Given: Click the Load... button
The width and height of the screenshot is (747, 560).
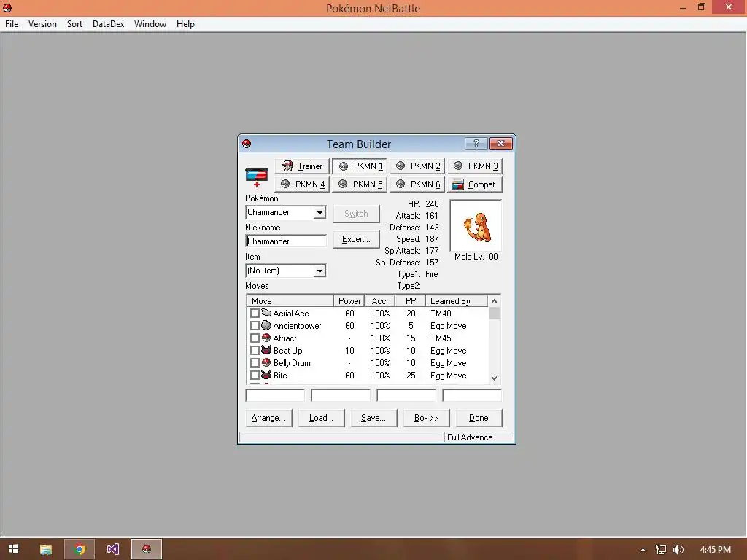Looking at the screenshot, I should [x=321, y=418].
